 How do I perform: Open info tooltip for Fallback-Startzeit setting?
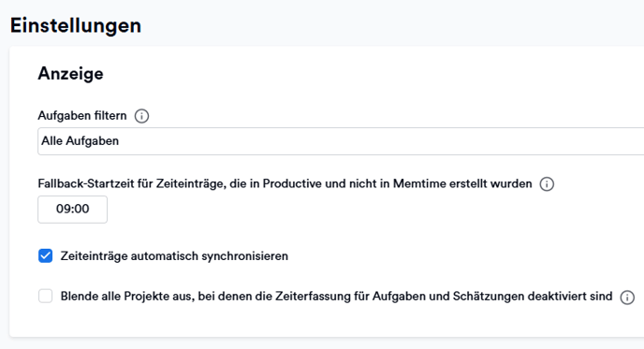click(547, 184)
